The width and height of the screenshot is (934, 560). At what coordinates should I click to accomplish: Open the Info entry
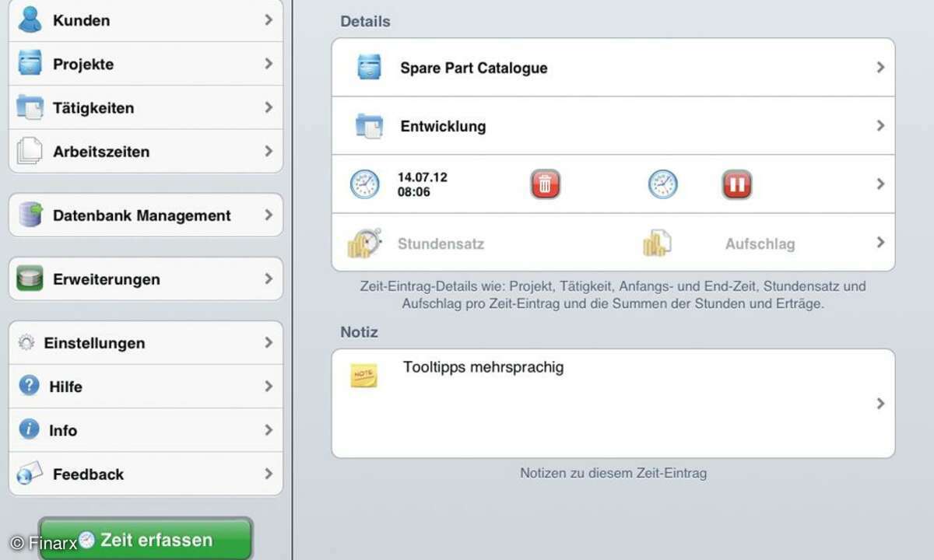(146, 430)
